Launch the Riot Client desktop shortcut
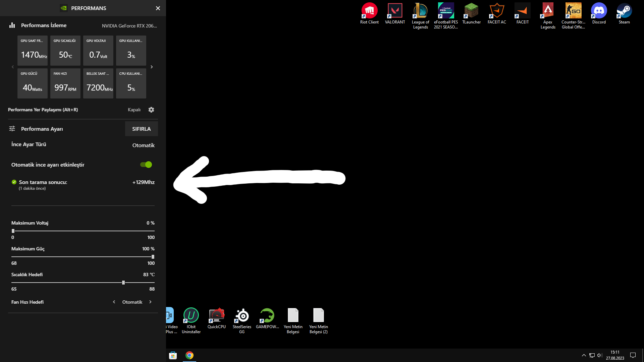Screen dimensions: 644x362 pyautogui.click(x=369, y=11)
